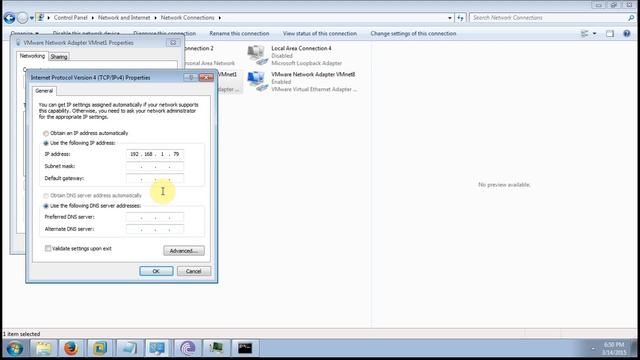Image resolution: width=640 pixels, height=360 pixels.
Task: Click the Preferred DNS server field
Action: 155,217
